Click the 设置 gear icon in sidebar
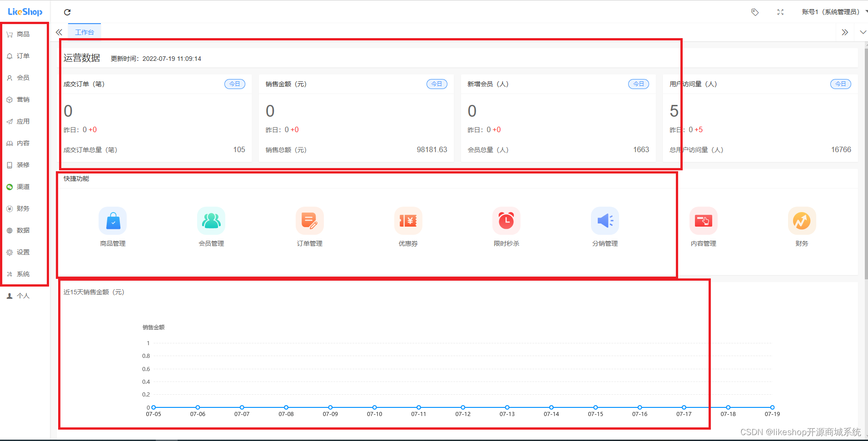This screenshot has width=868, height=441. [x=10, y=253]
